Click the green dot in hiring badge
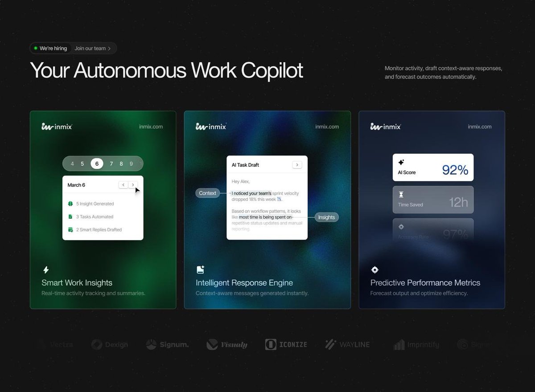The image size is (535, 392). pos(36,48)
